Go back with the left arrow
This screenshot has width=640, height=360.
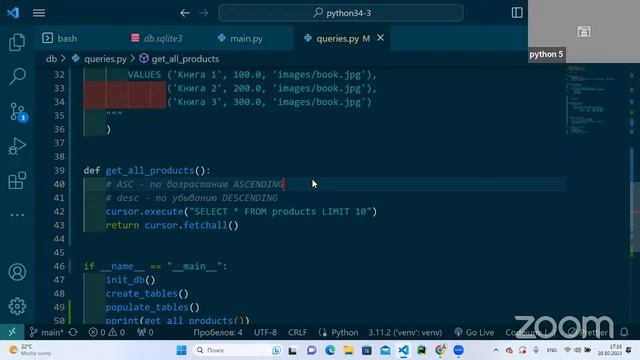[x=185, y=13]
